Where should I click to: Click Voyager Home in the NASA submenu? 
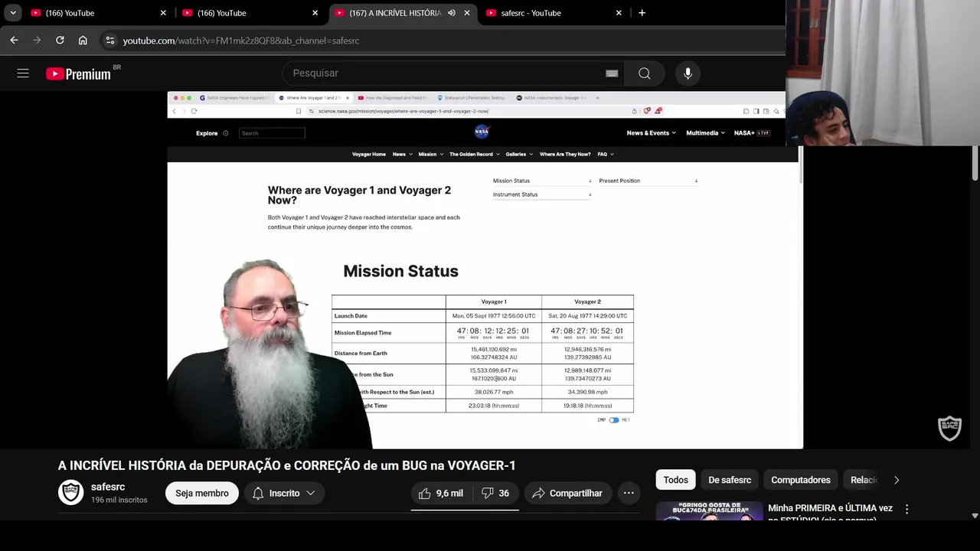click(x=369, y=155)
